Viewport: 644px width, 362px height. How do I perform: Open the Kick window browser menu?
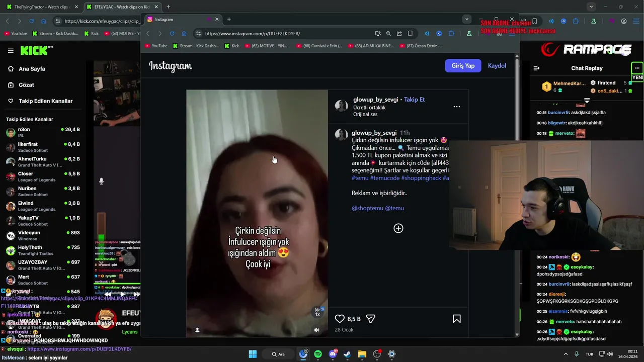[635, 21]
